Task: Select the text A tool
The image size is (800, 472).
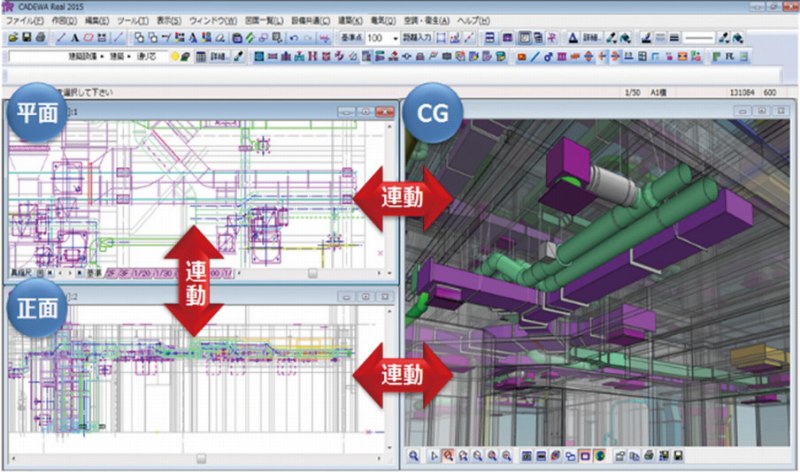Action: click(x=75, y=38)
